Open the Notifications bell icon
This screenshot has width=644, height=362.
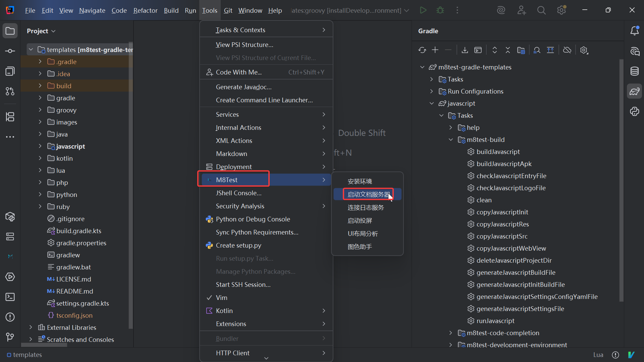click(x=634, y=31)
